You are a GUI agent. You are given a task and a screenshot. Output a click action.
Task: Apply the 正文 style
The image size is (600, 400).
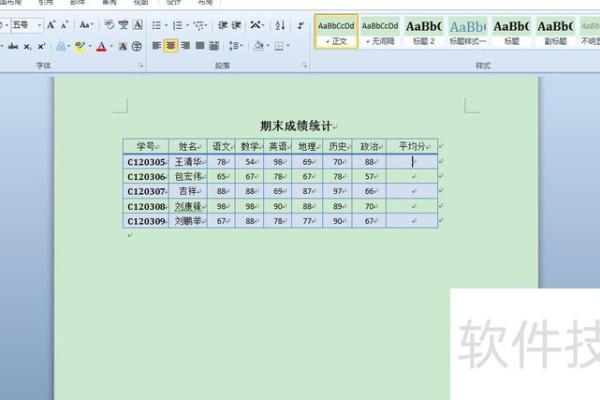point(336,31)
